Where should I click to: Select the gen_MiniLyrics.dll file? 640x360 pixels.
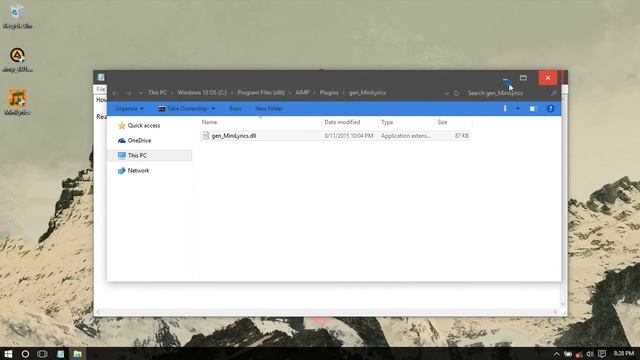[x=336, y=136]
